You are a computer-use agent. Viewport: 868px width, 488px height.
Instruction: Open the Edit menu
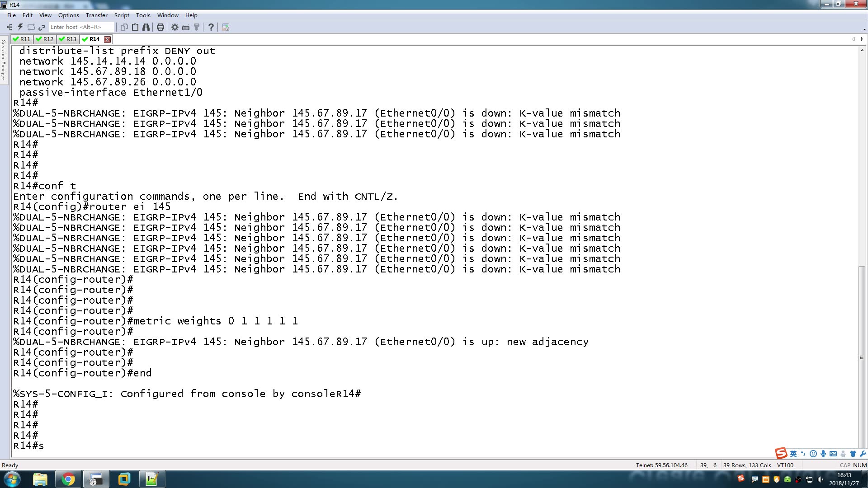click(28, 15)
